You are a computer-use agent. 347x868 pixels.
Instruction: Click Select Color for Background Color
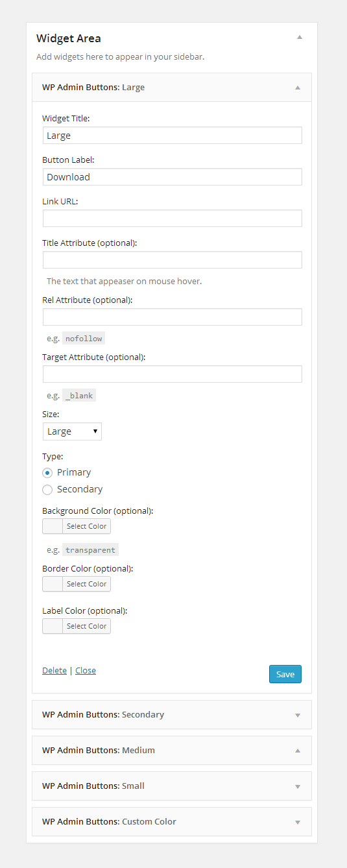[x=87, y=526]
